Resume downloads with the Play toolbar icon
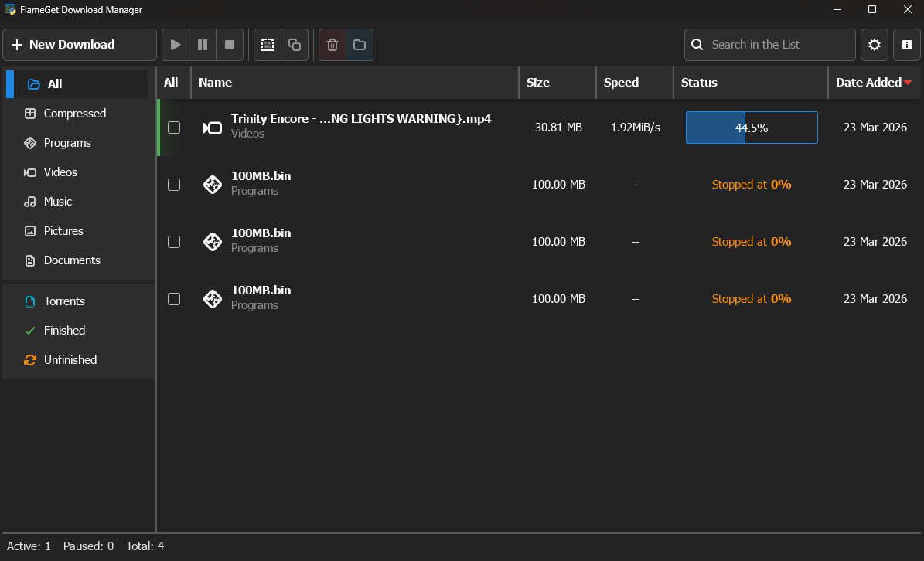924x561 pixels. (175, 45)
